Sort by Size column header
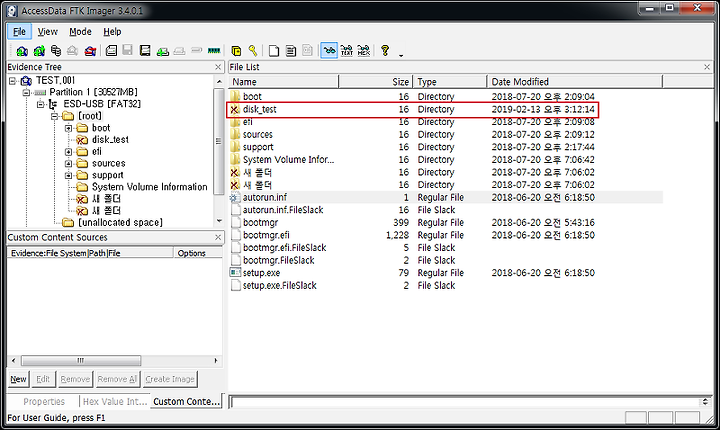 tap(376, 82)
